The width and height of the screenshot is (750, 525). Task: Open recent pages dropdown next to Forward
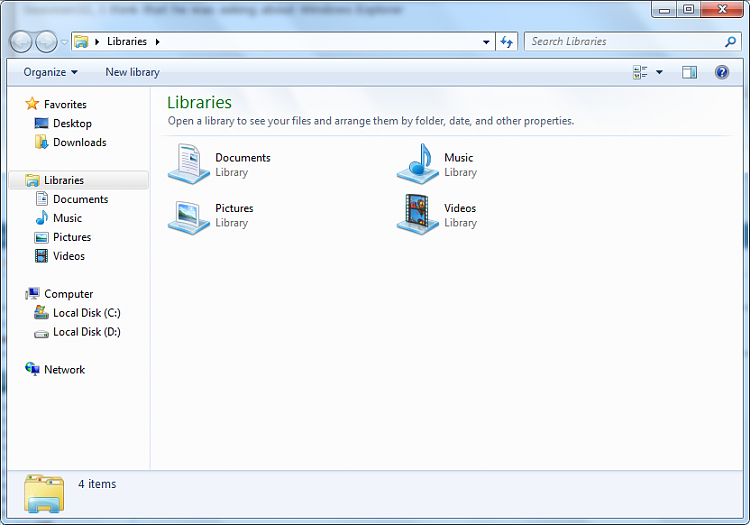click(x=64, y=42)
